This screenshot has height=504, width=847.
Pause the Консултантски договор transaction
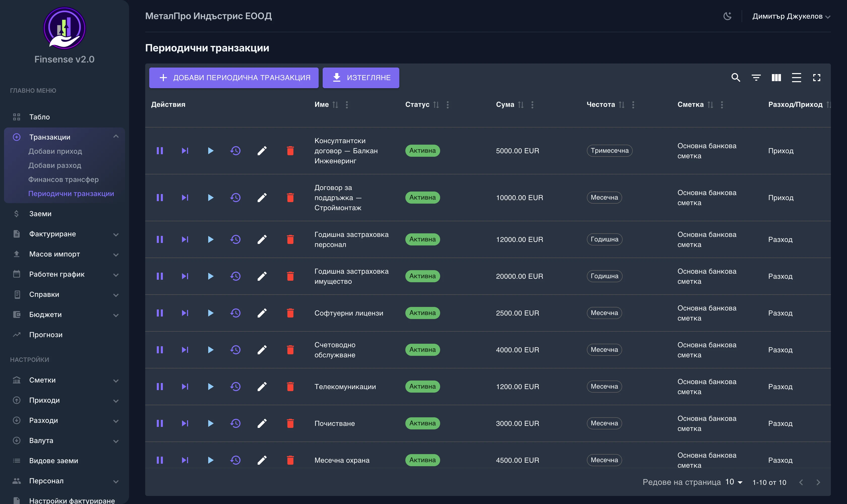pos(160,151)
